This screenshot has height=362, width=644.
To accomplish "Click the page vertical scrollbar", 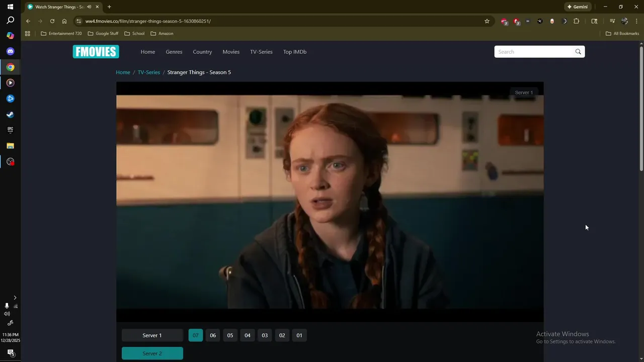I will (641, 108).
